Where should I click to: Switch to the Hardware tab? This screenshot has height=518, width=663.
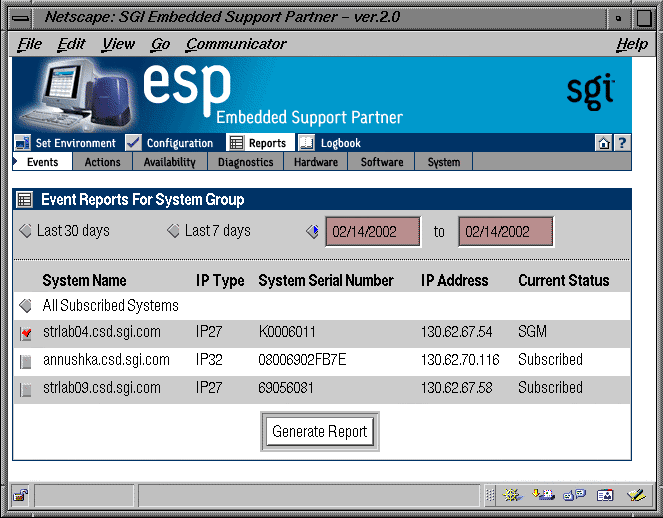(x=315, y=162)
